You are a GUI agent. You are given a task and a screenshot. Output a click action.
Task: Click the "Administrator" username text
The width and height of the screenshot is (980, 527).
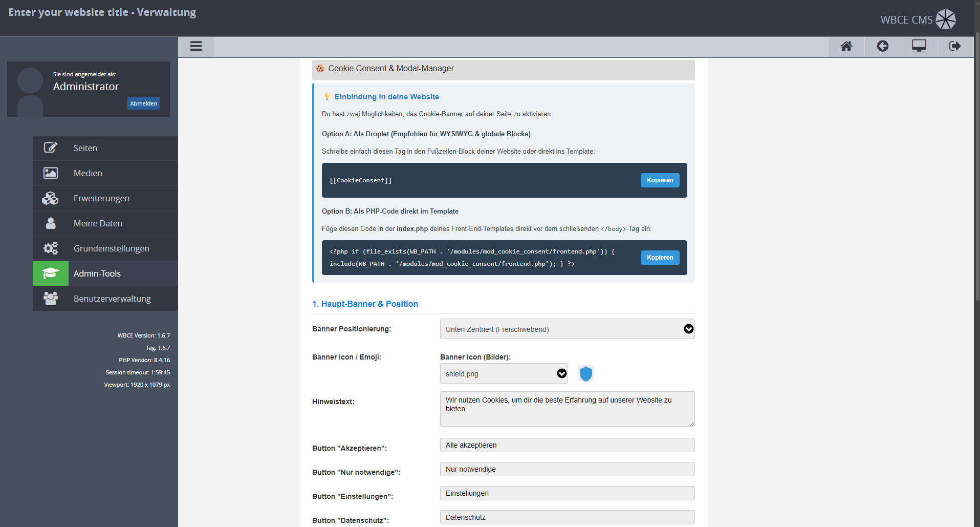(86, 87)
